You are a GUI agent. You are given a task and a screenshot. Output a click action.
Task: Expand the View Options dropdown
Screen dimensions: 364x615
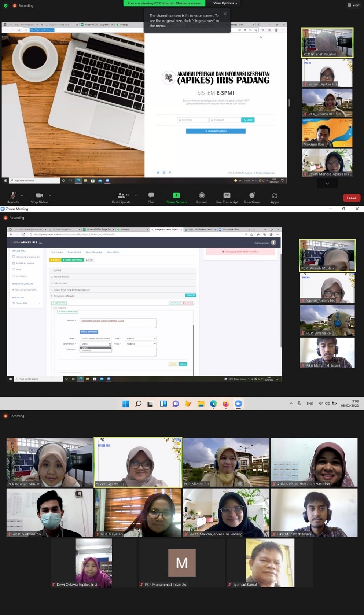pos(225,3)
